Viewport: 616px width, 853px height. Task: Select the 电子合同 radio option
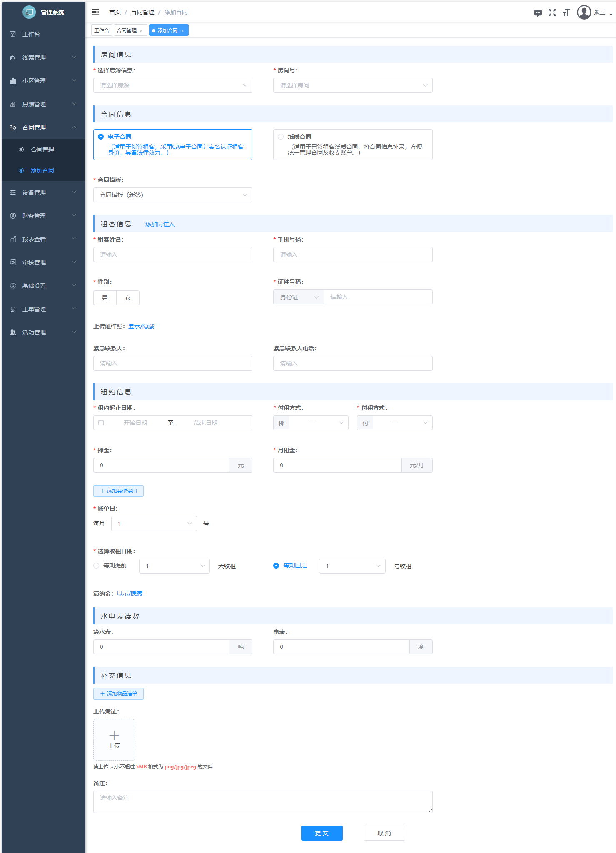(101, 137)
